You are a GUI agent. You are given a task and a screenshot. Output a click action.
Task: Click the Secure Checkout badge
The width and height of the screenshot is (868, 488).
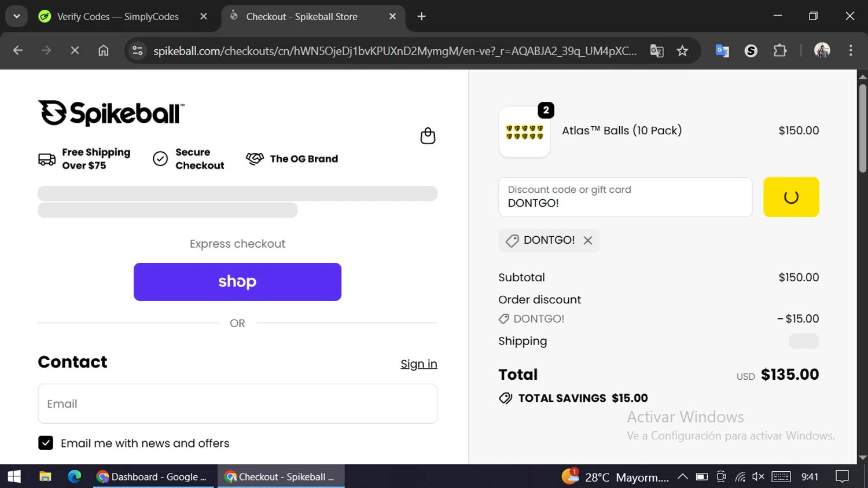tap(189, 159)
